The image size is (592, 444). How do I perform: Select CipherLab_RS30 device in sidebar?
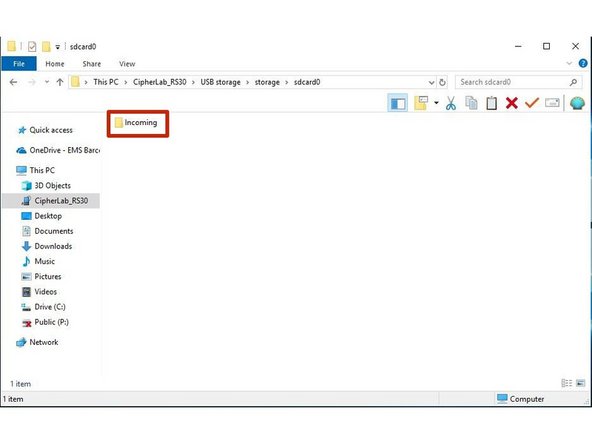51,200
